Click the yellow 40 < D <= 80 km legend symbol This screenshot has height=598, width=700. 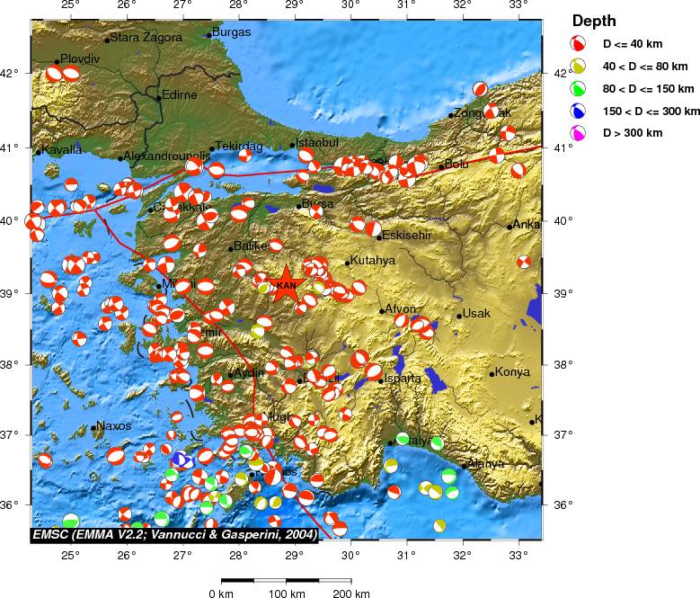point(578,66)
